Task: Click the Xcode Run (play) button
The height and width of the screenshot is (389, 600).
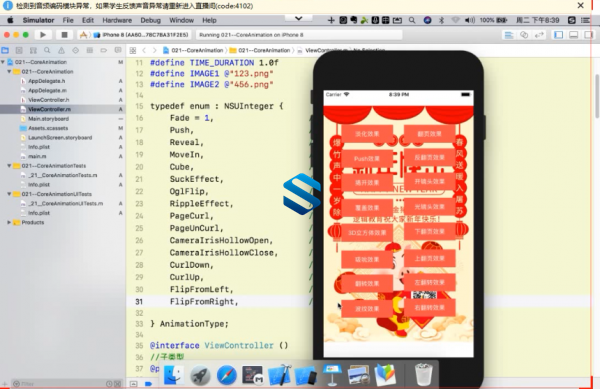Action: click(43, 35)
